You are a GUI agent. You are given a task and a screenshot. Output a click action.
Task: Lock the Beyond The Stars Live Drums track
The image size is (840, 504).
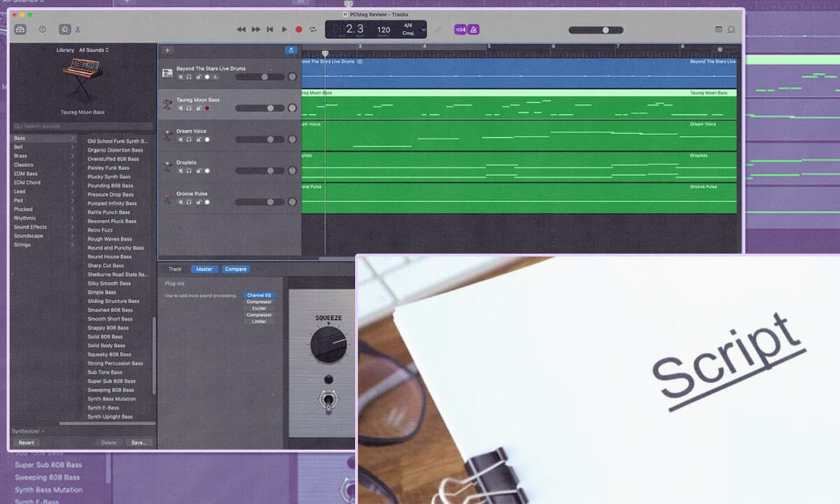[198, 77]
